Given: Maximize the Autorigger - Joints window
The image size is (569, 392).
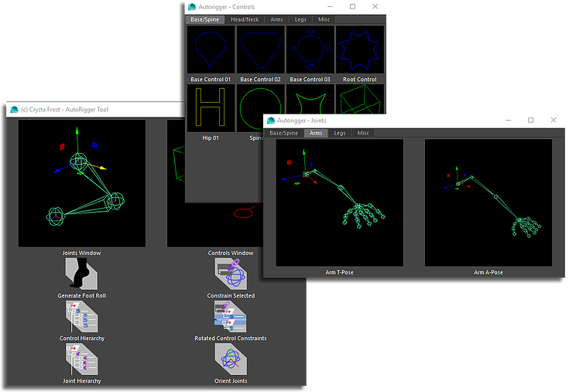Looking at the screenshot, I should pos(530,120).
